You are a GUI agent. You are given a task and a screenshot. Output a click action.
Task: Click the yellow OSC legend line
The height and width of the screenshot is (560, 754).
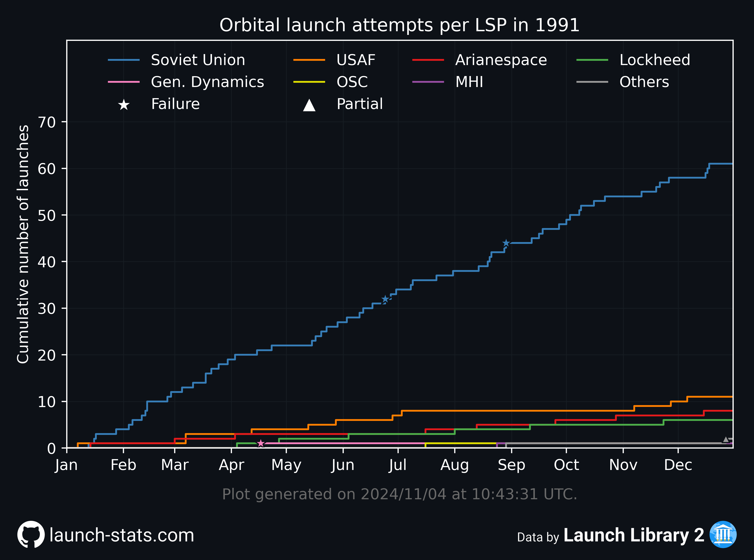coord(309,82)
